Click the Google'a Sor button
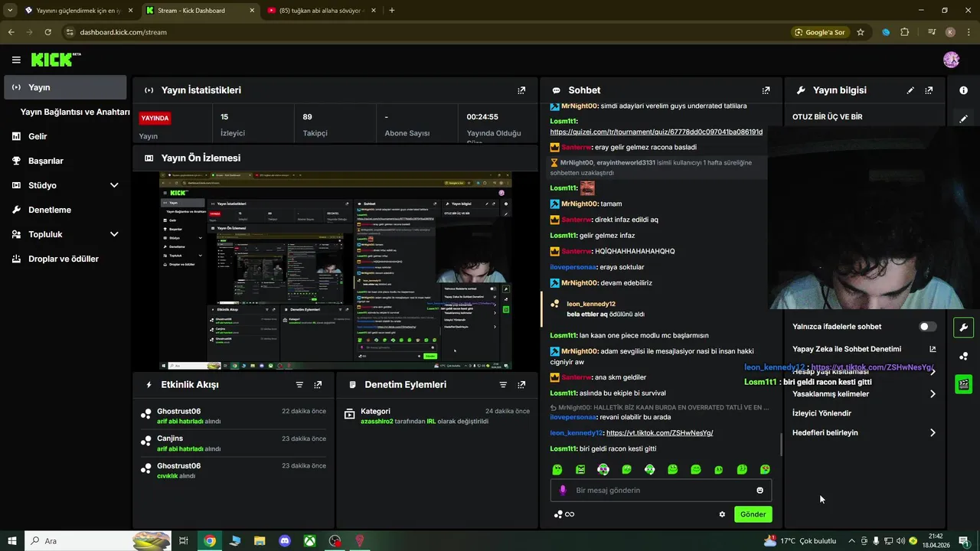The image size is (980, 551). tap(820, 32)
